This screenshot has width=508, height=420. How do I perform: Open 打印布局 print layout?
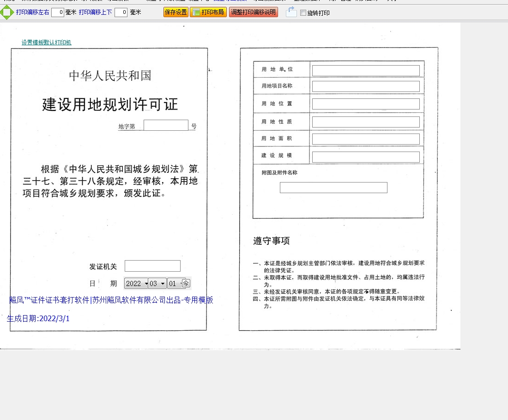[x=208, y=12]
